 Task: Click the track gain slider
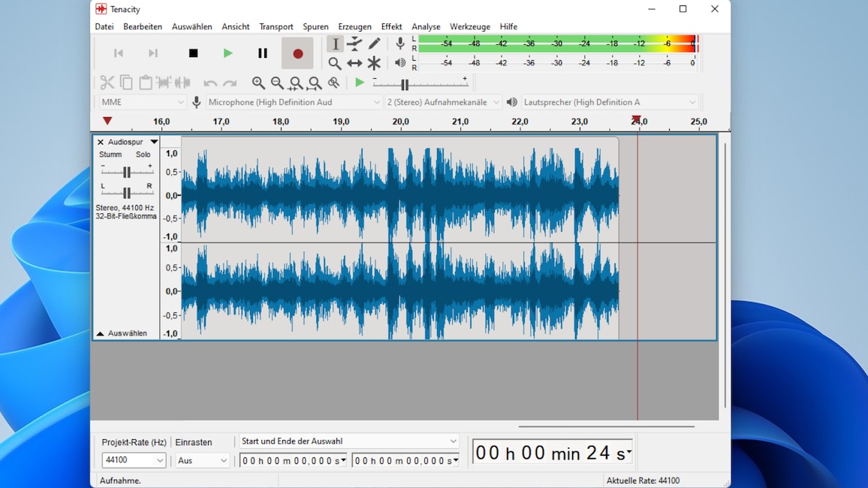click(x=126, y=172)
